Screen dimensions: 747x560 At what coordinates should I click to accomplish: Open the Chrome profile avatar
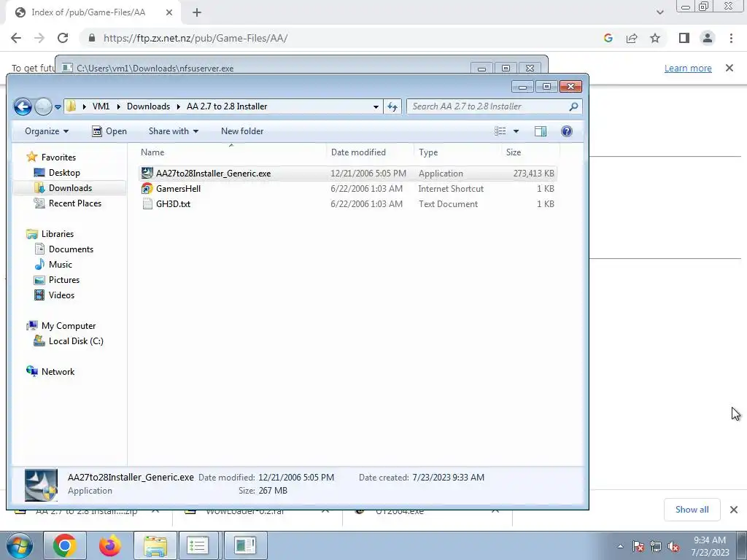point(708,38)
